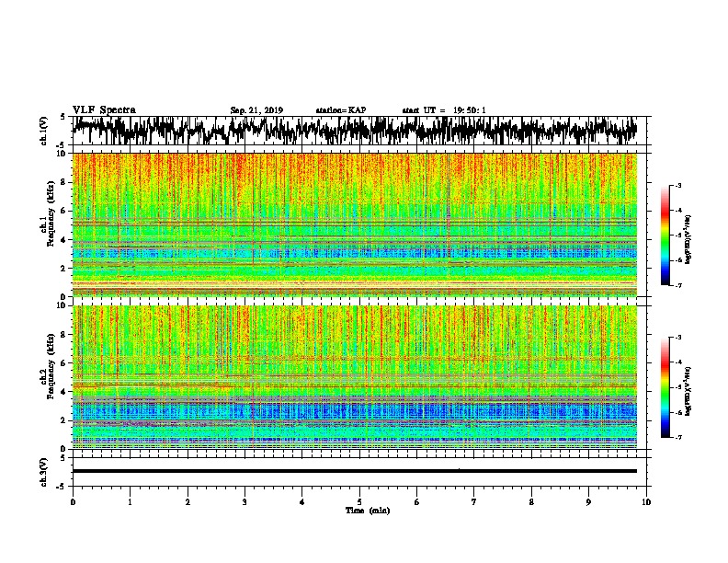Click the "VLF Spectra" plot title
This screenshot has height=563, width=728.
tap(104, 110)
